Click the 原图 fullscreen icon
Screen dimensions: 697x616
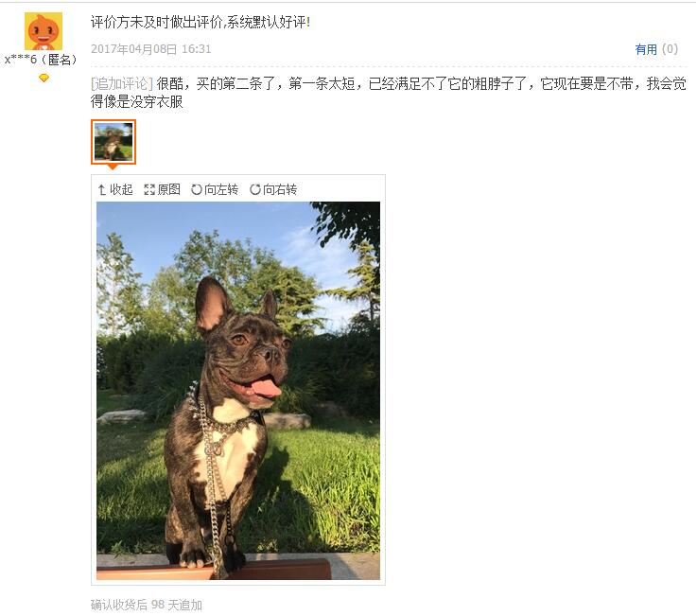pos(149,190)
